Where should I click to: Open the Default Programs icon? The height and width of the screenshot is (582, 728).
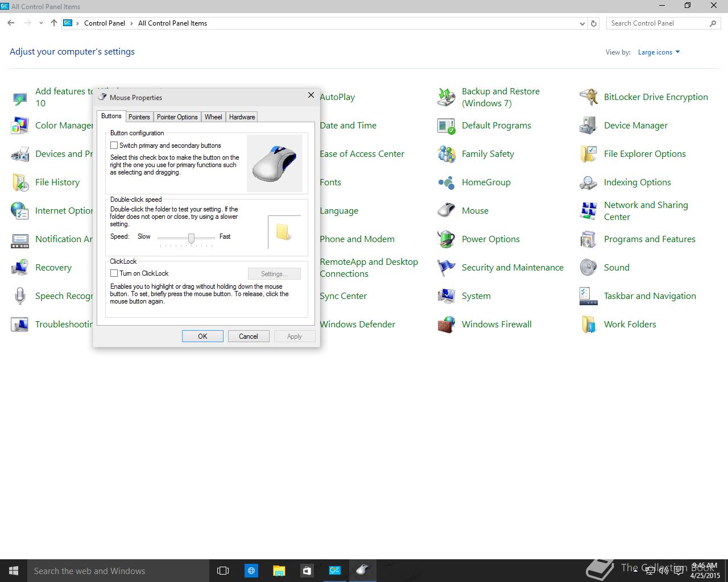pos(446,126)
